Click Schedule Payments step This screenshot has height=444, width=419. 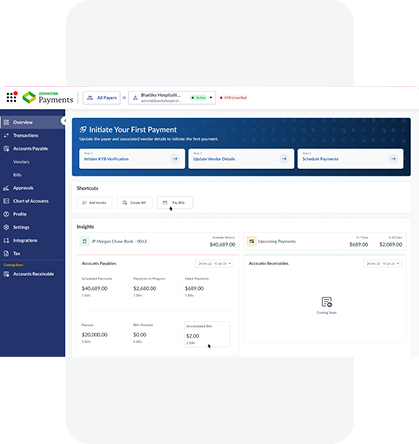[x=350, y=159]
